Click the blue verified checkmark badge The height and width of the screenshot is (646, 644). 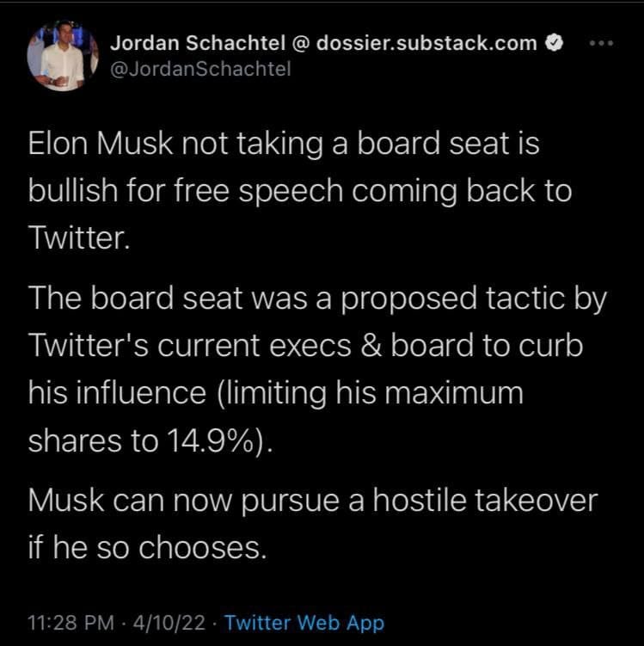pyautogui.click(x=555, y=43)
